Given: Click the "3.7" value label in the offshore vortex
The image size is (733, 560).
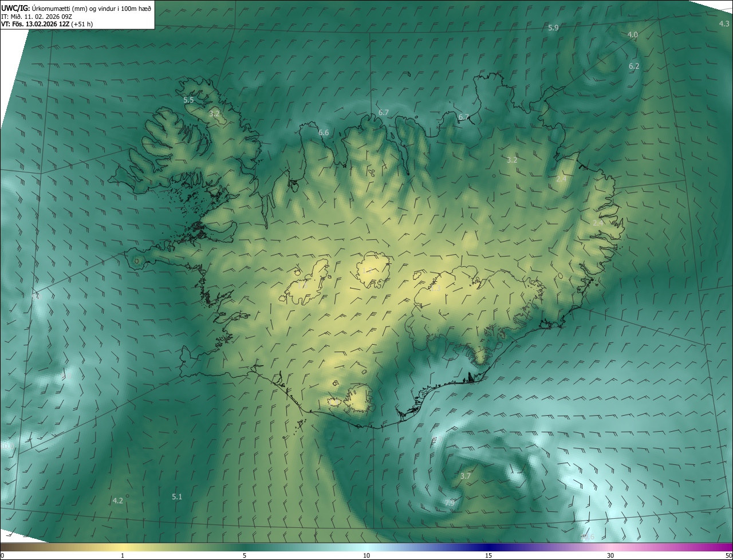Looking at the screenshot, I should coord(466,476).
